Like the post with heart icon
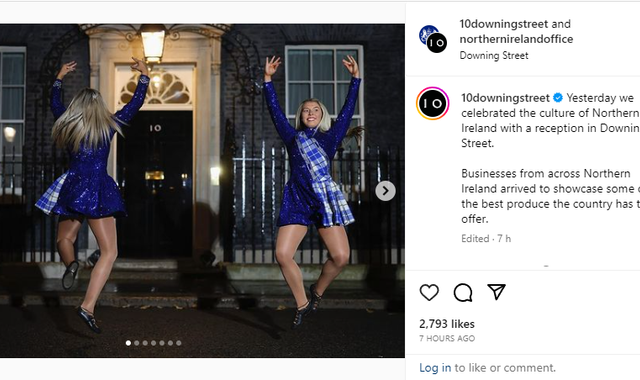 coord(429,292)
